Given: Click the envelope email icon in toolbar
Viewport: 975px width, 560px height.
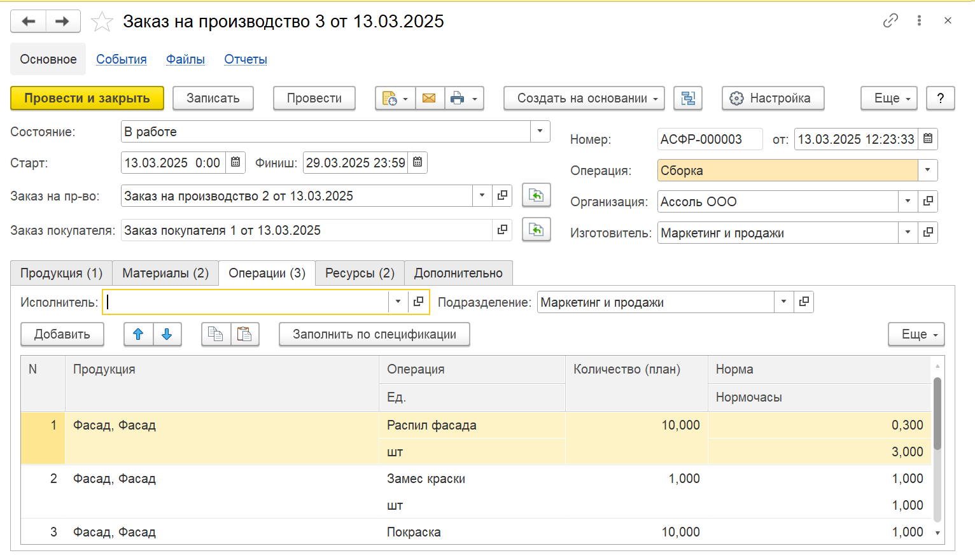Looking at the screenshot, I should pos(430,99).
